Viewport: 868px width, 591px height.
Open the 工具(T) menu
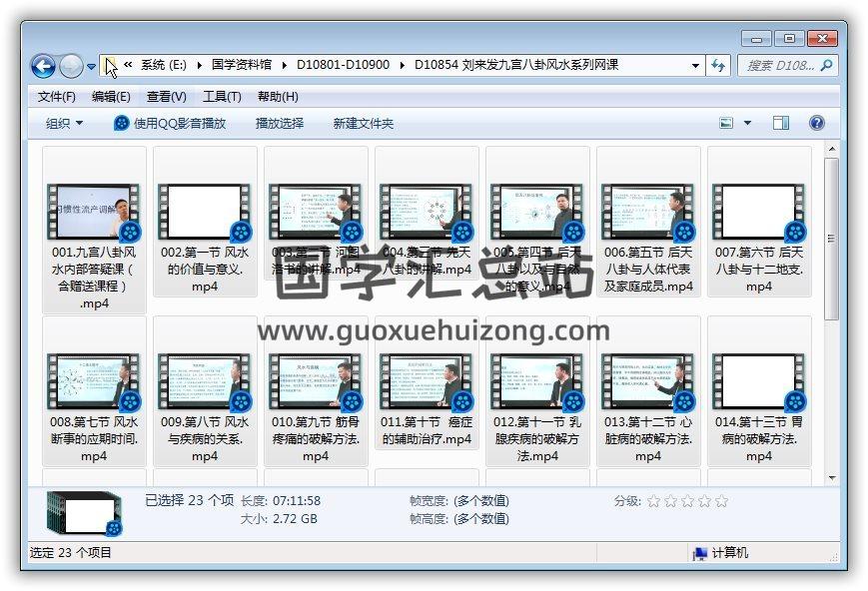(222, 97)
